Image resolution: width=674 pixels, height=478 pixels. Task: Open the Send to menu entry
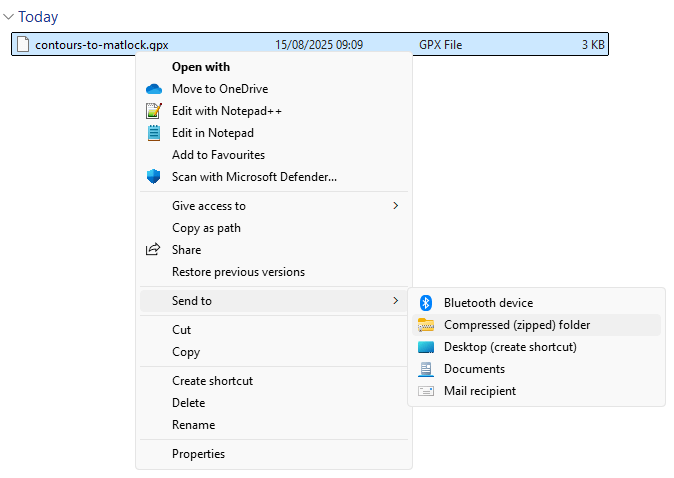pos(274,301)
